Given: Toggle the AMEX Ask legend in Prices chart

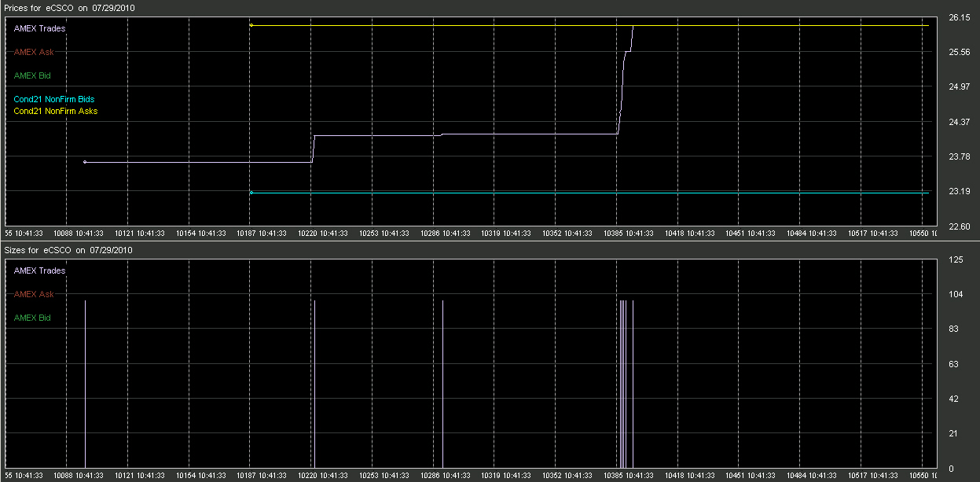Looking at the screenshot, I should pyautogui.click(x=34, y=52).
